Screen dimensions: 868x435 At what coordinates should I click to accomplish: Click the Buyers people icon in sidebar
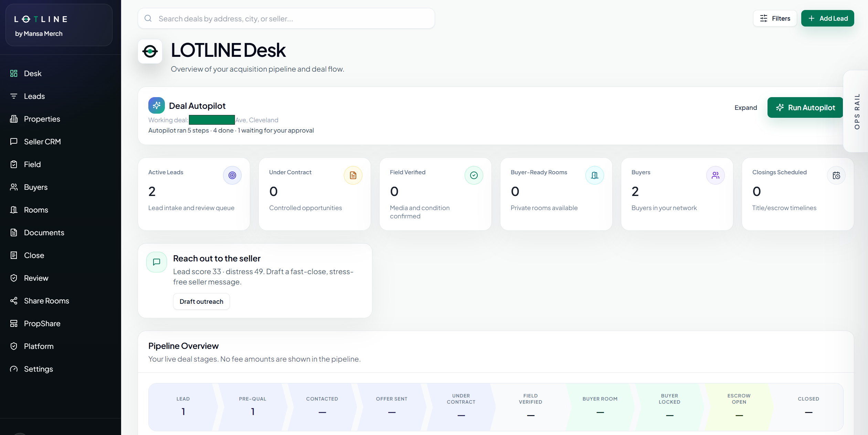tap(14, 187)
